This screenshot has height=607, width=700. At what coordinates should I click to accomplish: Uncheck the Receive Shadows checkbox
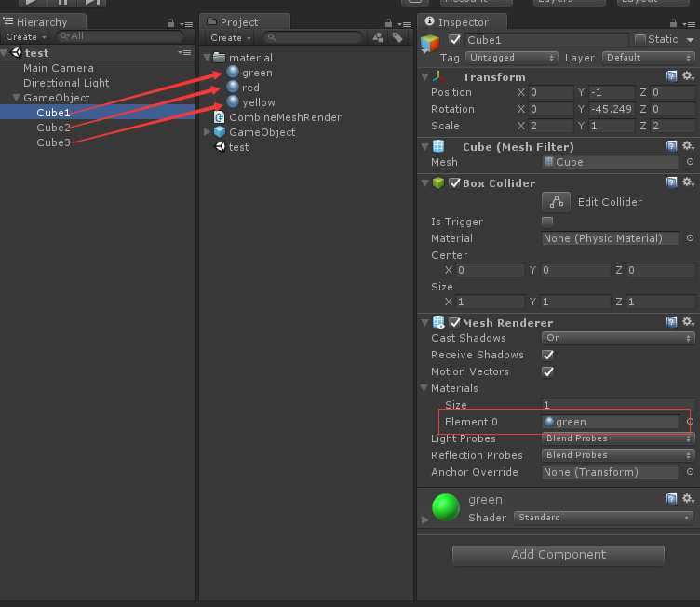547,355
